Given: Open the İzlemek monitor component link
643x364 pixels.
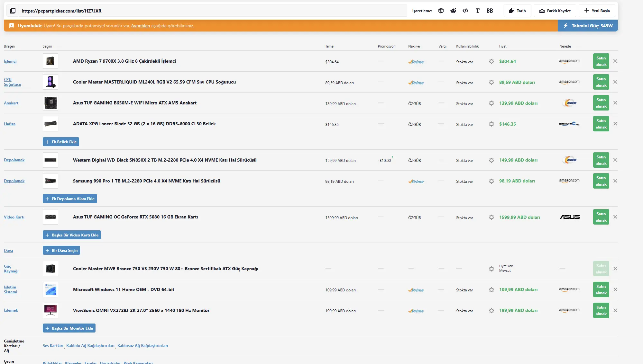Looking at the screenshot, I should coord(11,310).
